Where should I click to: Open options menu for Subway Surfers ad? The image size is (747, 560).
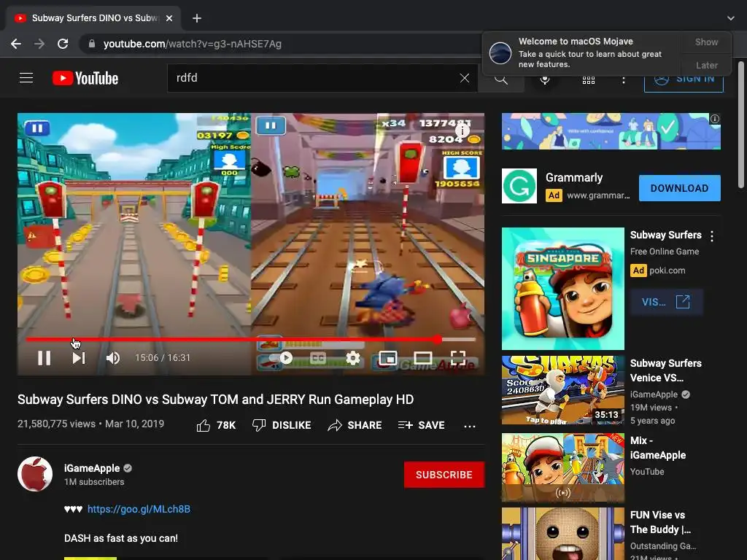pos(712,236)
